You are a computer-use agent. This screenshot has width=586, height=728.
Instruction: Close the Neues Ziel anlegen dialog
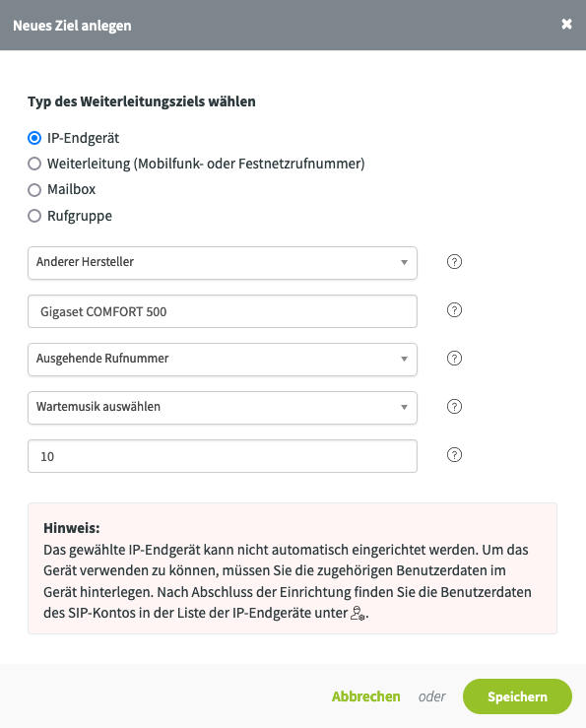pos(566,25)
